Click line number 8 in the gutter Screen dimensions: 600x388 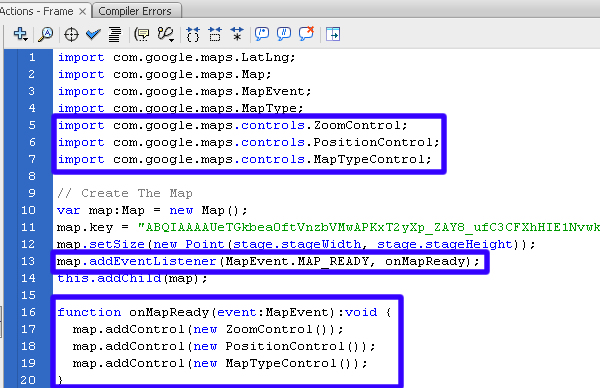(32, 176)
